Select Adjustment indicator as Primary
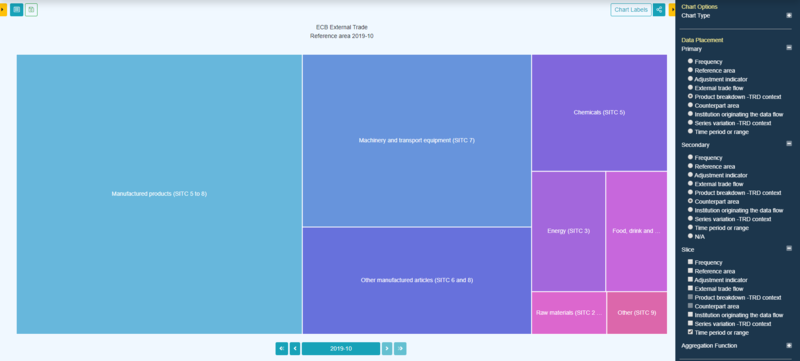 point(690,79)
